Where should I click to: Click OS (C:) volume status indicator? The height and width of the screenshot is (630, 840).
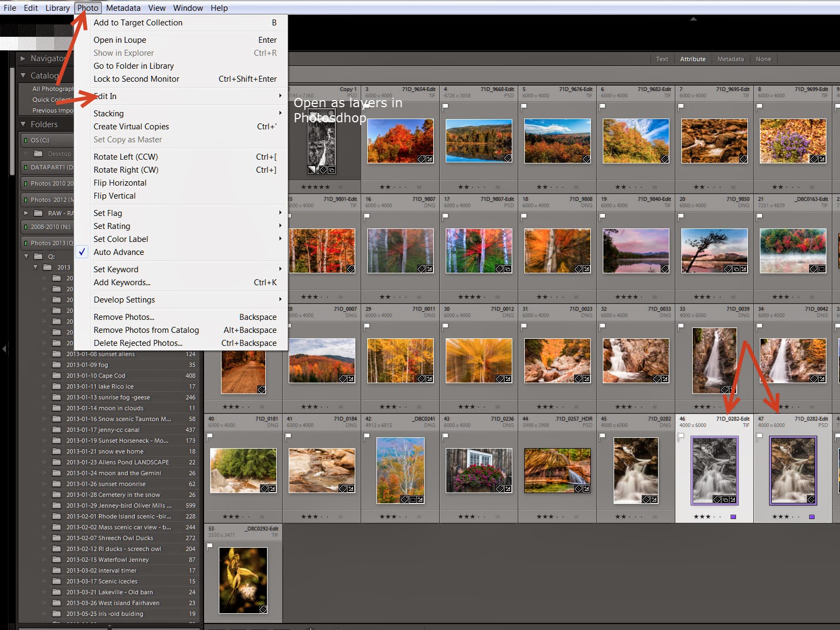tap(25, 140)
